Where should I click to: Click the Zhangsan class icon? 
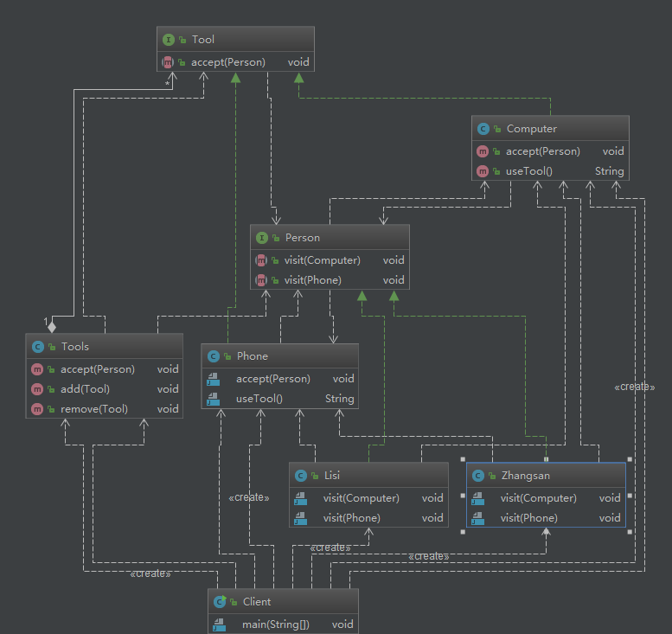click(477, 476)
